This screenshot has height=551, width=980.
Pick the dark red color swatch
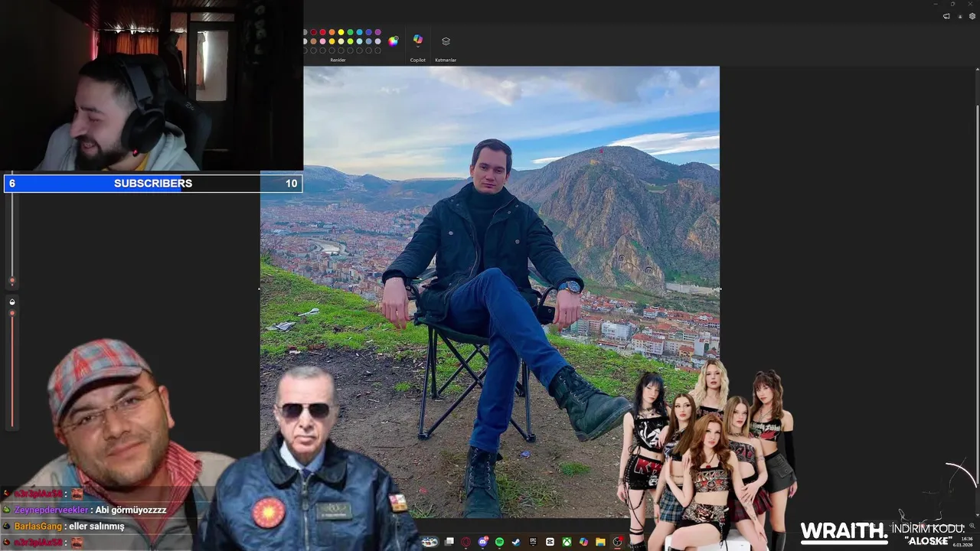pos(313,32)
